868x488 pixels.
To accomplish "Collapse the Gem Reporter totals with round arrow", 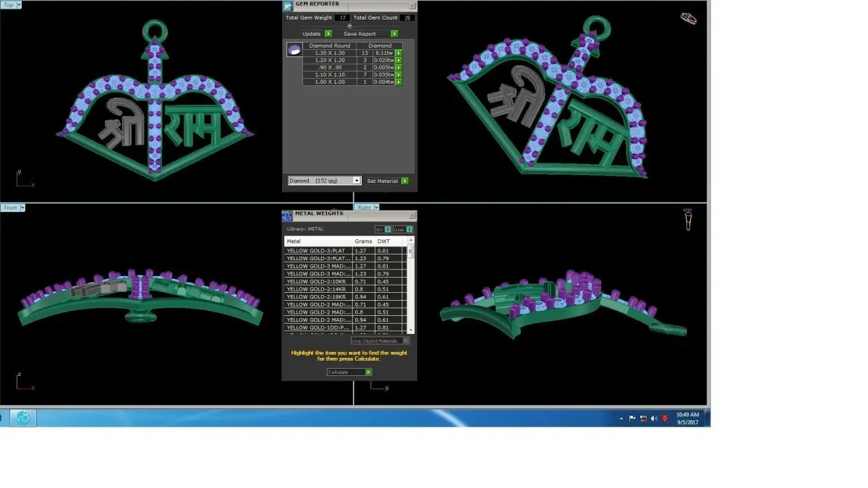I will [x=350, y=26].
